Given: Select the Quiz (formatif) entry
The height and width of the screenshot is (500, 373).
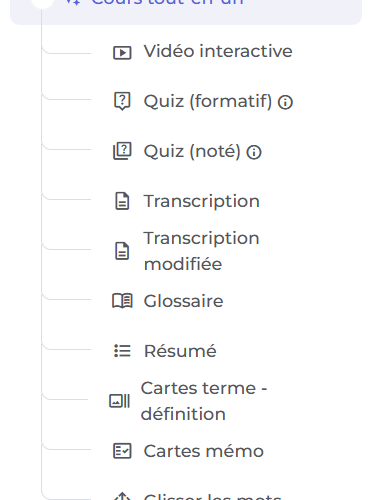Looking at the screenshot, I should pos(208,101).
